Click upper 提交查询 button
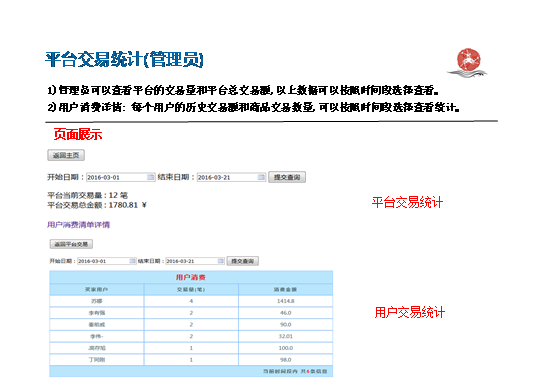Screen dimensions: 554x390 pyautogui.click(x=287, y=177)
